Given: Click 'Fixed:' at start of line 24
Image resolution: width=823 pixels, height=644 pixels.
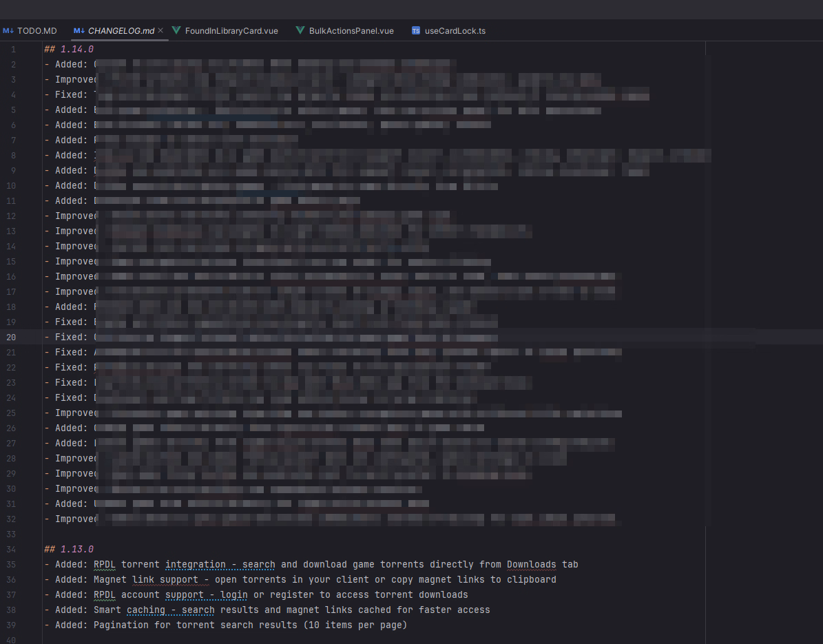Looking at the screenshot, I should [72, 398].
